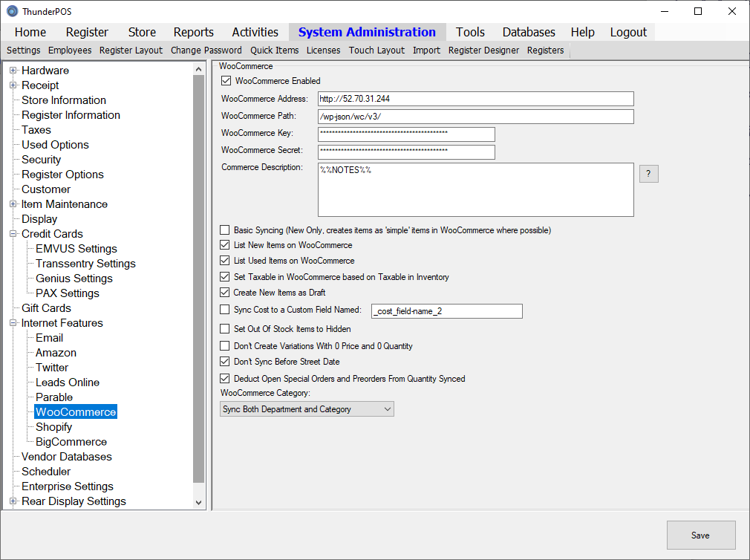
Task: Open the Register Designer submenu tab
Action: point(483,51)
